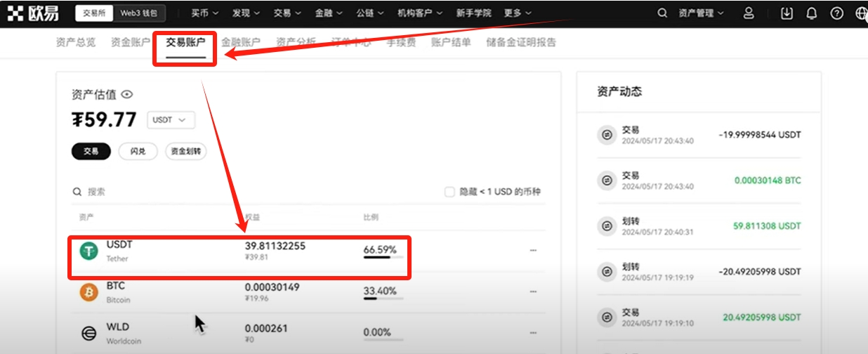
Task: Open the USDT valuation currency dropdown
Action: pyautogui.click(x=170, y=120)
